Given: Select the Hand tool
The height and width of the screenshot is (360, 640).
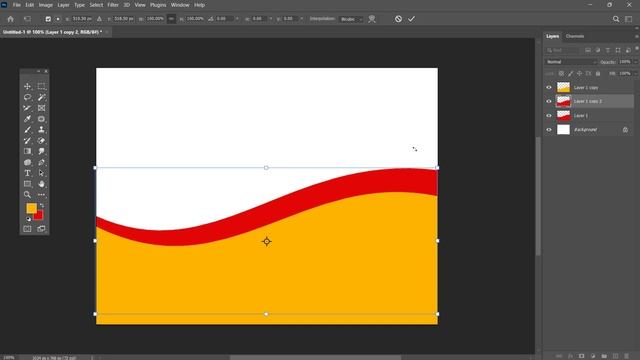Looking at the screenshot, I should coord(41,184).
